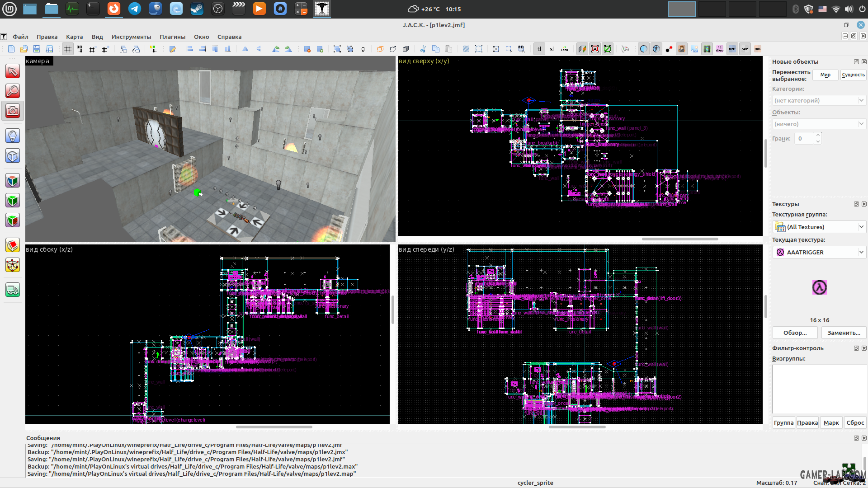
Task: Flip selection horizontally icon
Action: click(245, 49)
